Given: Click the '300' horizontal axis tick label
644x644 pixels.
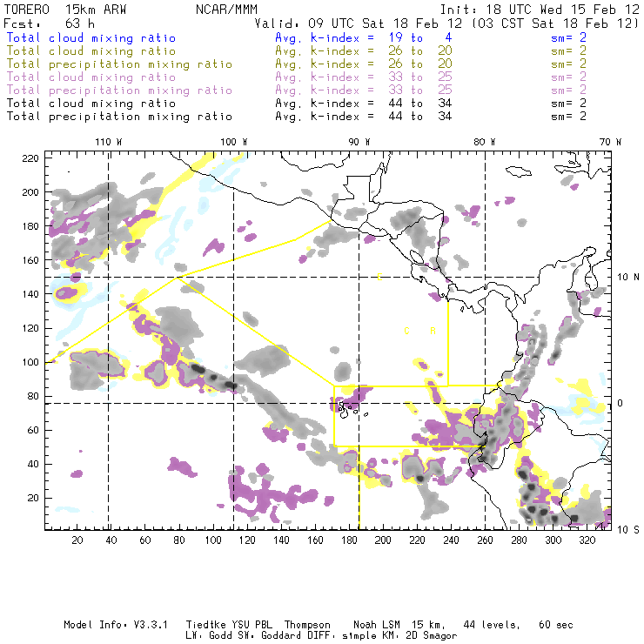Looking at the screenshot, I should pos(553,540).
